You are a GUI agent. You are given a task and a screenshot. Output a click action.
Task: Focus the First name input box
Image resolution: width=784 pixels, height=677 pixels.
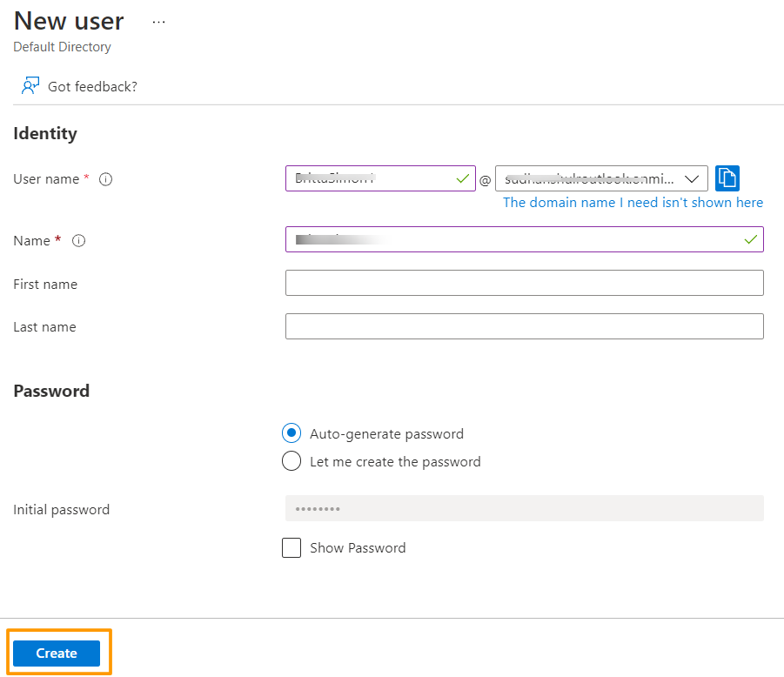[524, 283]
